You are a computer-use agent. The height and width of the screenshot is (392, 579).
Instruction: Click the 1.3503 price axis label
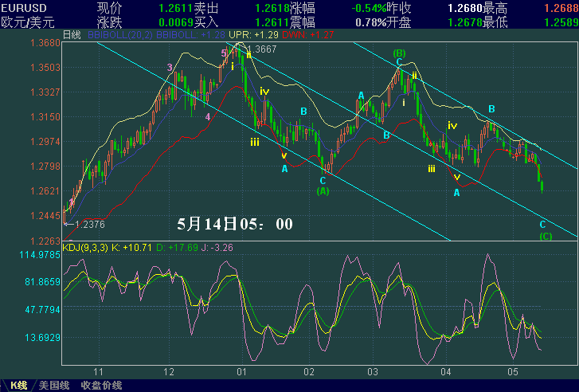point(45,68)
